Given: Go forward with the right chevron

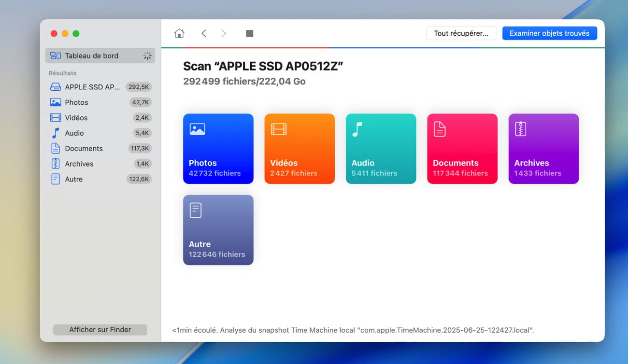Looking at the screenshot, I should (x=224, y=33).
